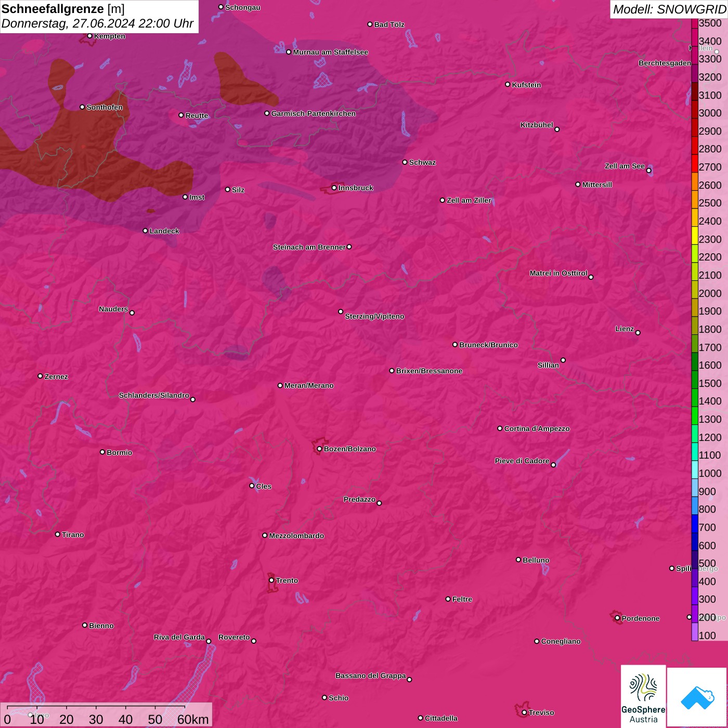Image resolution: width=728 pixels, height=728 pixels.
Task: Click the Bruneck/Brunico label
Action: (488, 345)
